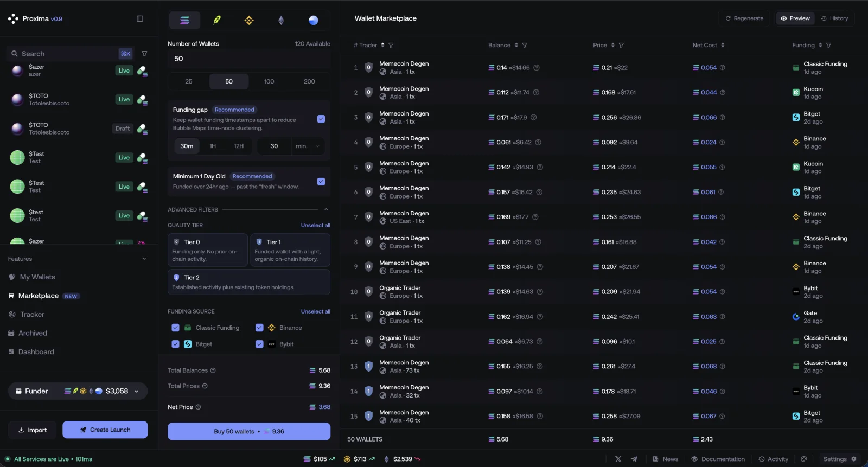
Task: Click the Regenerate button
Action: click(x=744, y=18)
